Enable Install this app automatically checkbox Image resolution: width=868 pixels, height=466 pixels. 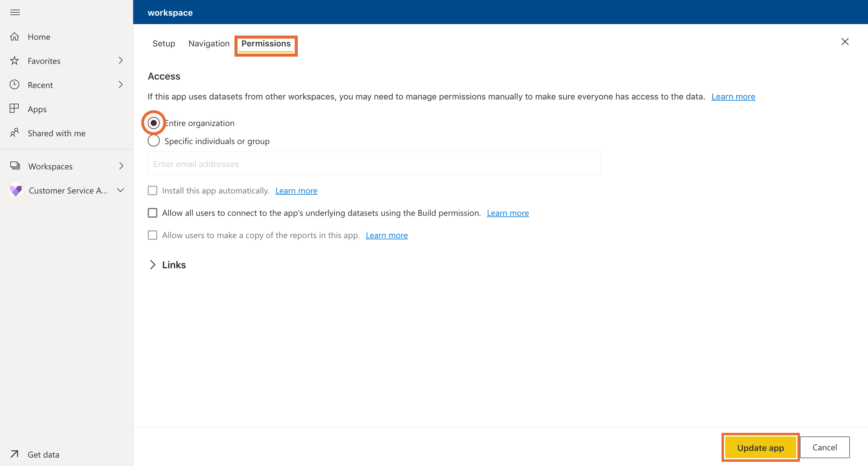pyautogui.click(x=153, y=190)
